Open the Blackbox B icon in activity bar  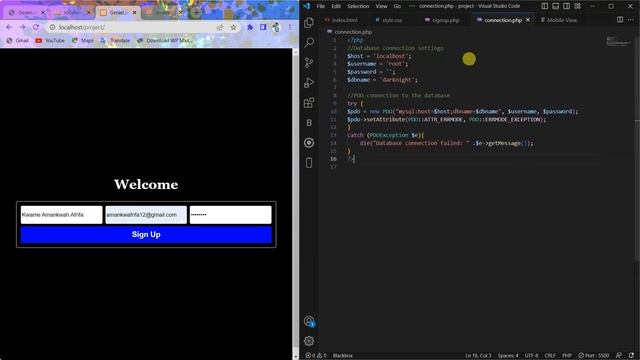pos(309,122)
